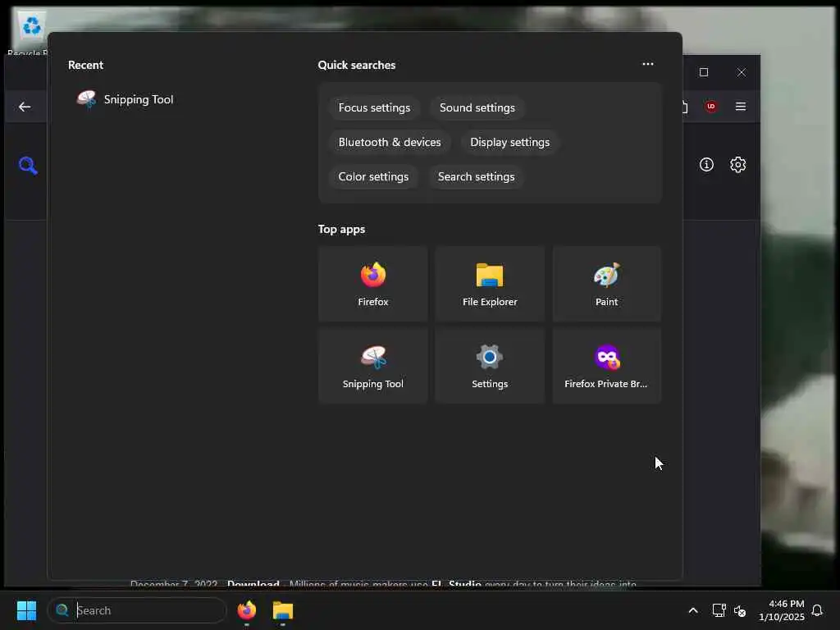Open the uBlock extension icon in Firefox

[711, 106]
